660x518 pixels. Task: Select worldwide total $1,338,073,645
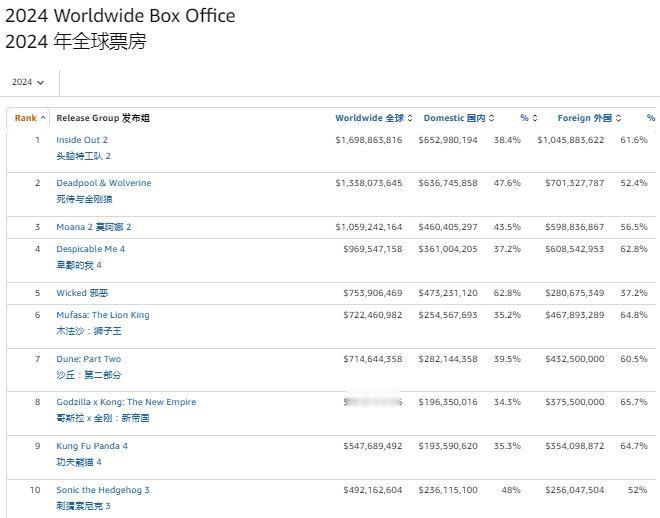click(x=369, y=183)
